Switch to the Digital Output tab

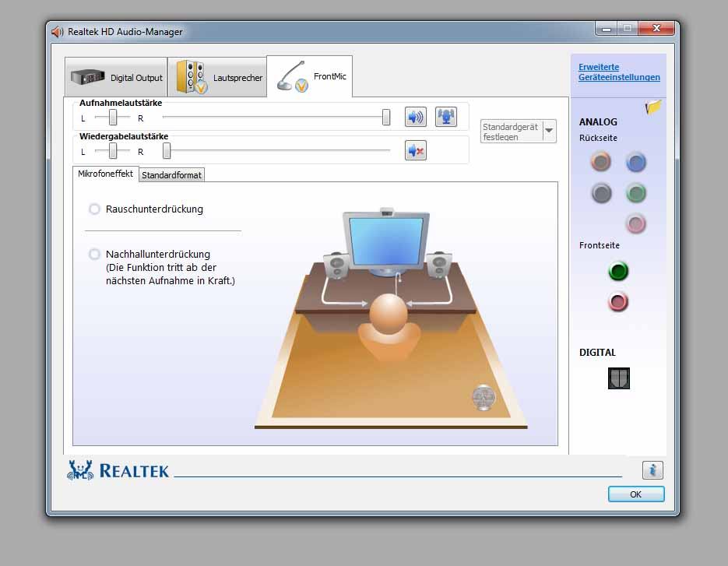pyautogui.click(x=116, y=78)
